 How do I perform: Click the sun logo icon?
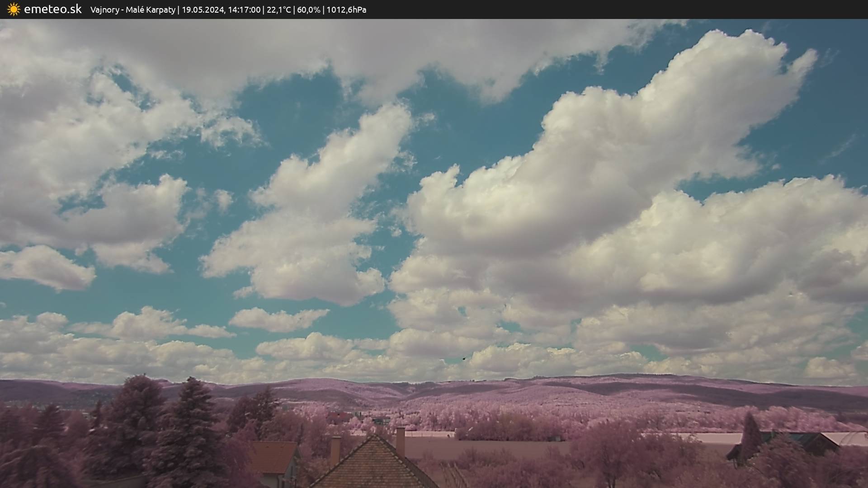pos(14,9)
